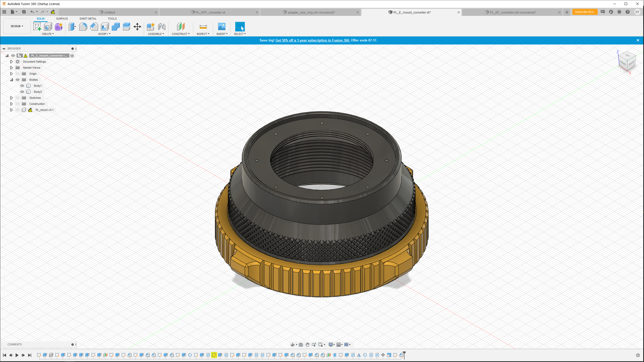The width and height of the screenshot is (644, 362).
Task: Click the Subscribe Now button
Action: pos(584,12)
